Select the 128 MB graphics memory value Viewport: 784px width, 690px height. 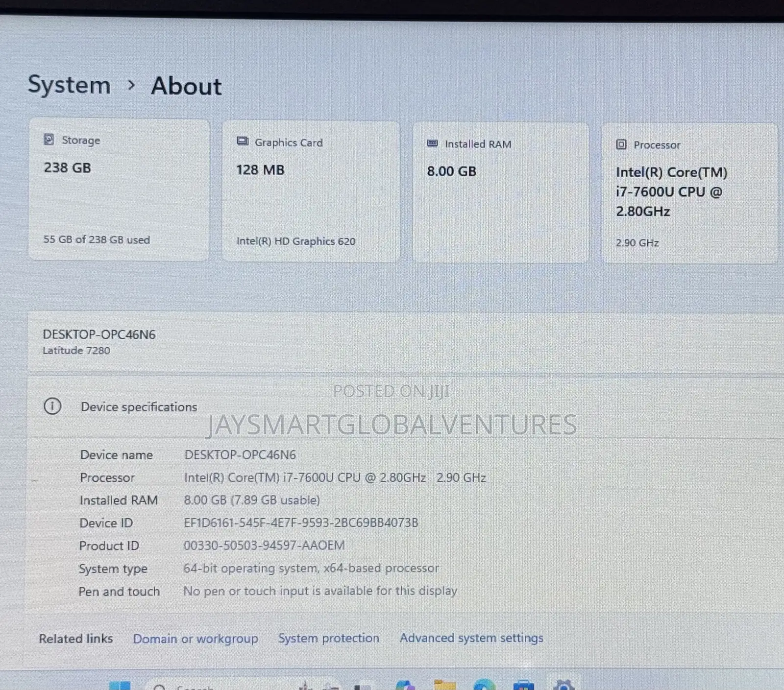[260, 170]
